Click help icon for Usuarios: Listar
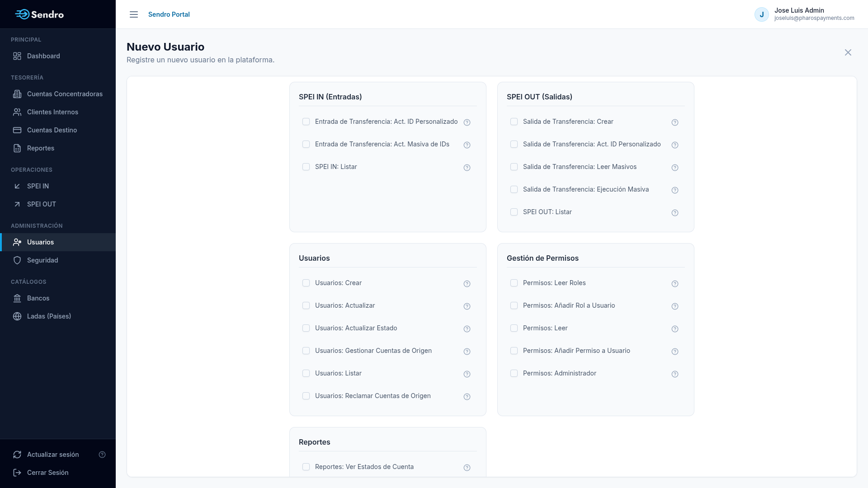Screen dimensions: 868x488 [x=467, y=374]
